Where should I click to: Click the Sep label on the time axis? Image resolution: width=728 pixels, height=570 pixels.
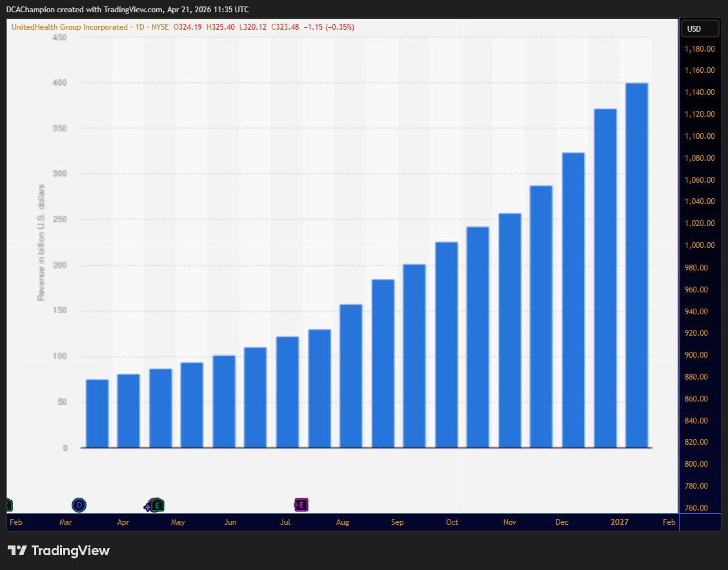point(398,522)
